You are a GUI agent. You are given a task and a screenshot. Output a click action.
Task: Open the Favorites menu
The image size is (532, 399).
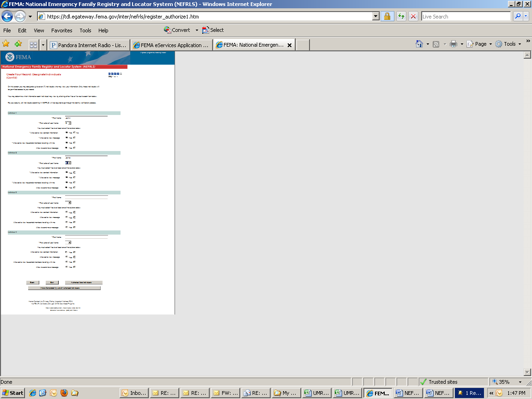(x=61, y=30)
